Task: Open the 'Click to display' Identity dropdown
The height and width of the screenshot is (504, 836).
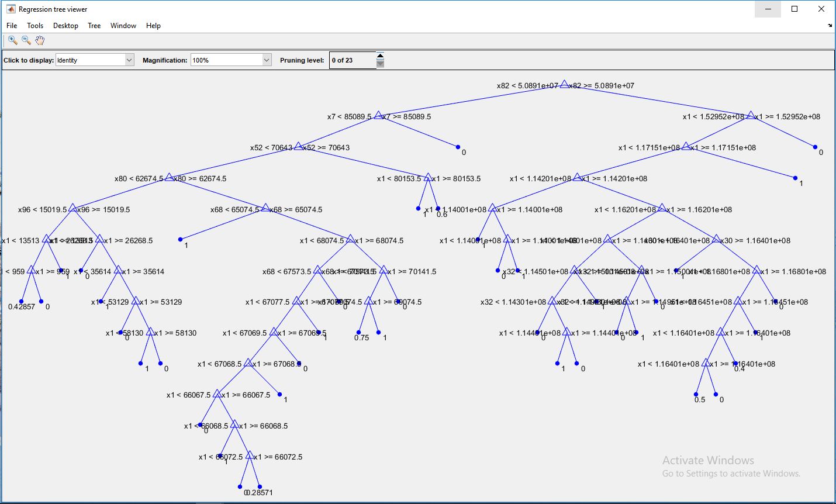Action: coord(95,60)
